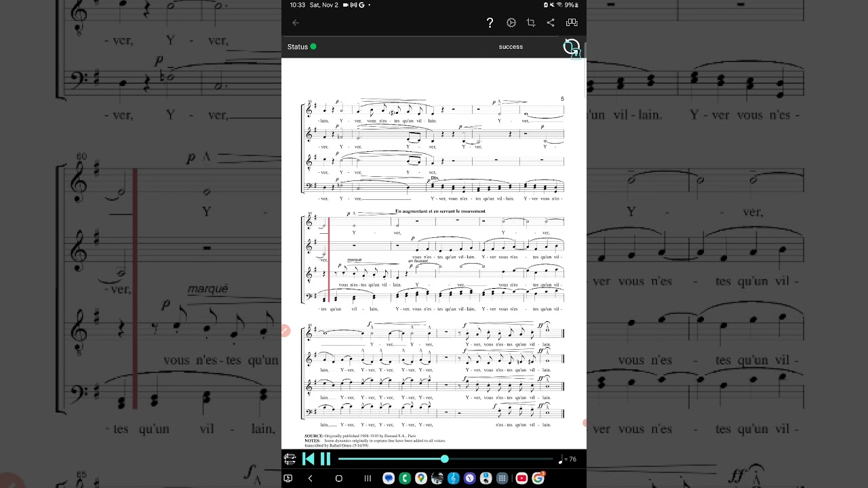Tap the Android back navigation button
Viewport: 868px width, 488px height.
311,479
